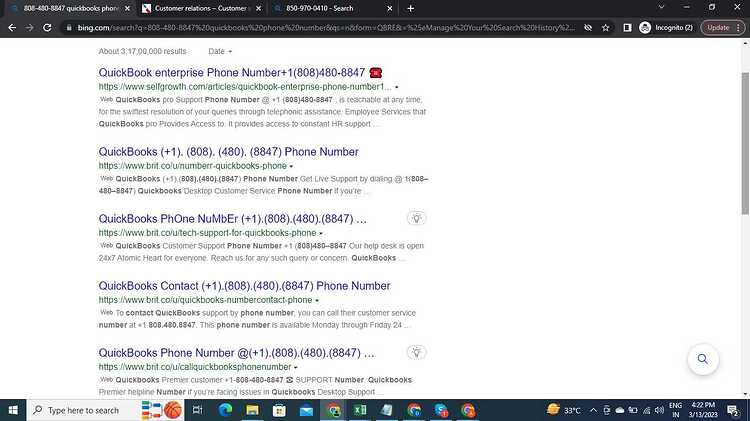Click the Update button in Chrome toolbar
This screenshot has width=750, height=421.
point(723,28)
